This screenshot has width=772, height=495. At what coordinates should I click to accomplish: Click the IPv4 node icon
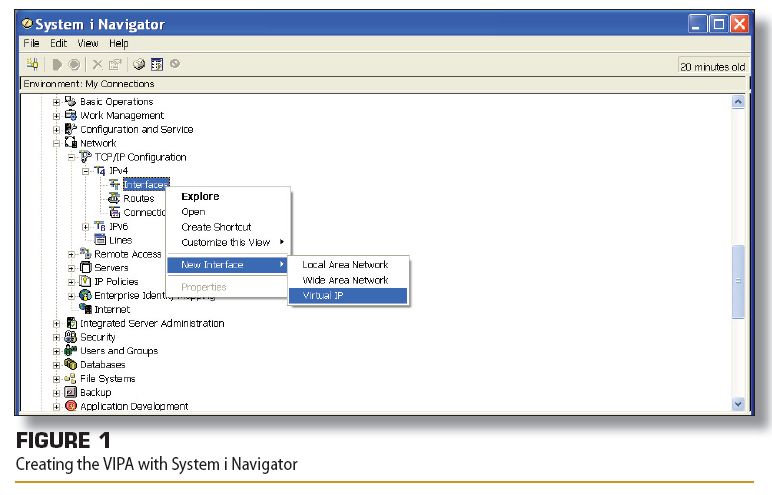tap(99, 171)
